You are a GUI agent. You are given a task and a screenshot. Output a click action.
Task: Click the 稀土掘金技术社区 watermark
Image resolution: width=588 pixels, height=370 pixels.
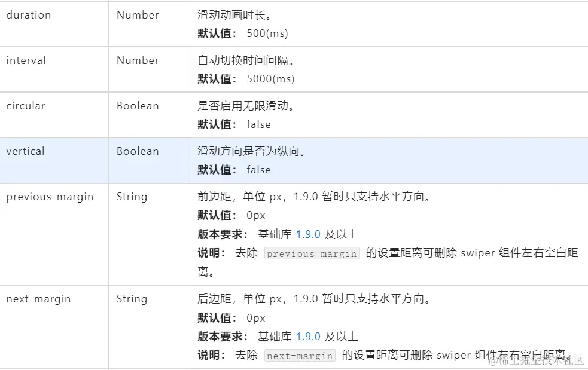tap(536, 360)
